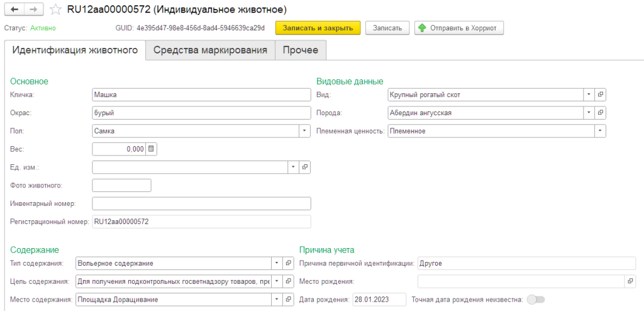Click Тип содержания field Вольерное содержание

click(174, 263)
